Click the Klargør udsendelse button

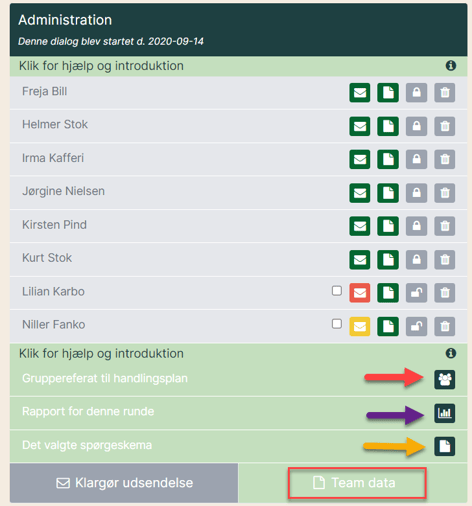point(124,483)
